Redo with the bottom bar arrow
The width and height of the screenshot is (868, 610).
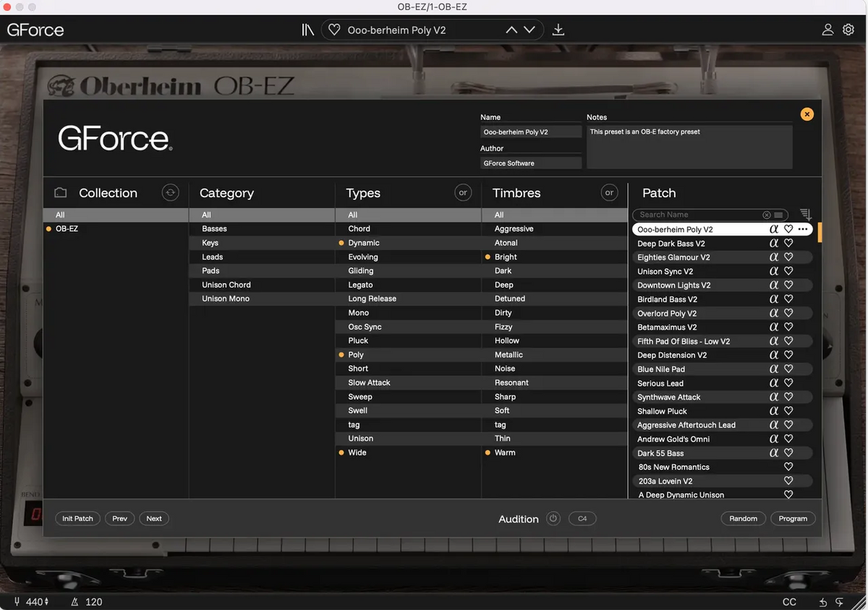click(840, 602)
